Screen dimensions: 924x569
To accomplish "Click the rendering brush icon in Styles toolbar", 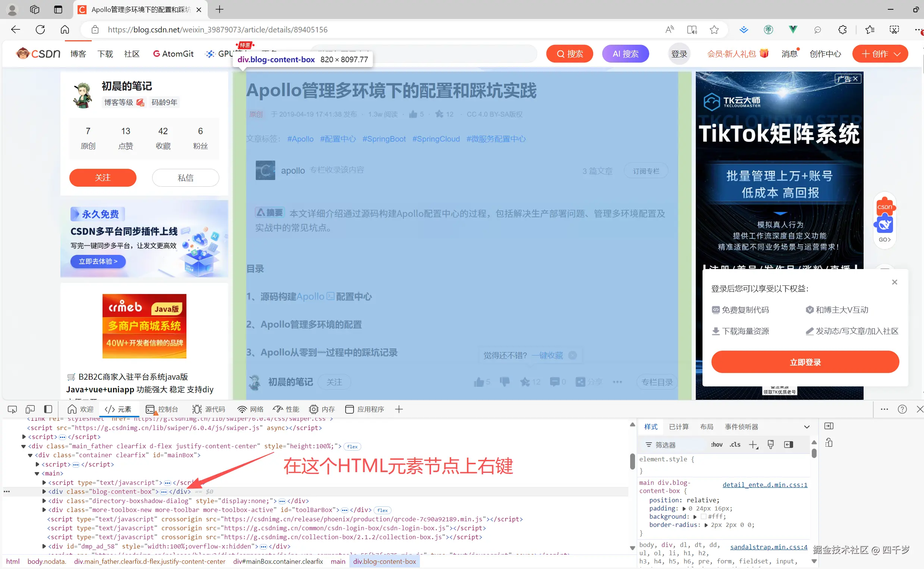I will coord(770,445).
